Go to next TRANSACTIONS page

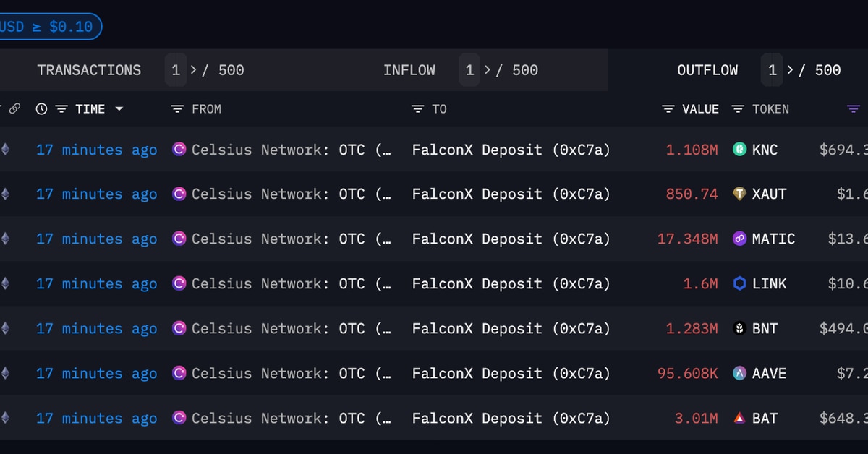193,70
